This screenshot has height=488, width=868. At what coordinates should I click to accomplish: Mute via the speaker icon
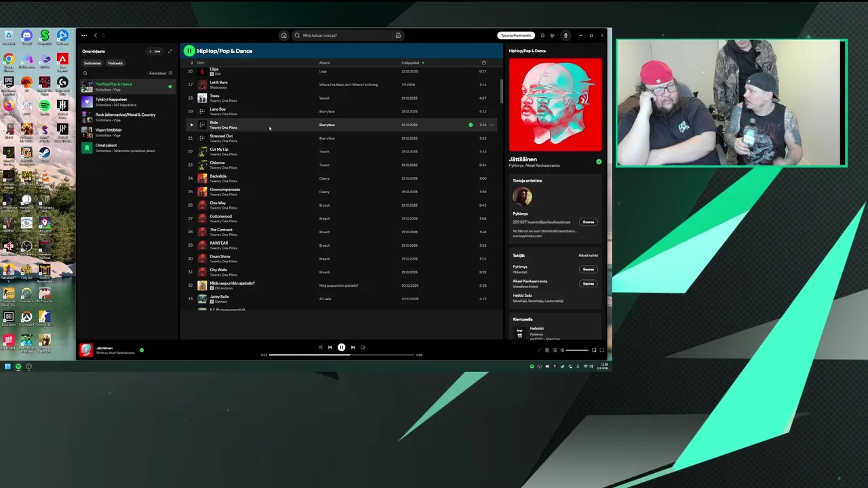[x=562, y=350]
